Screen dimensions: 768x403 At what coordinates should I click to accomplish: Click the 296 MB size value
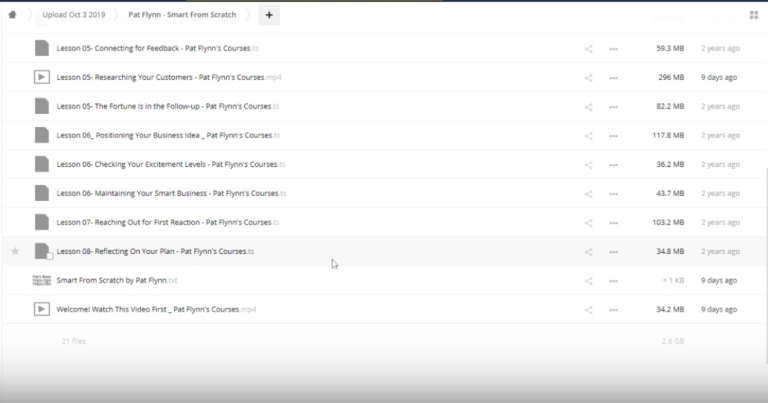coord(671,77)
